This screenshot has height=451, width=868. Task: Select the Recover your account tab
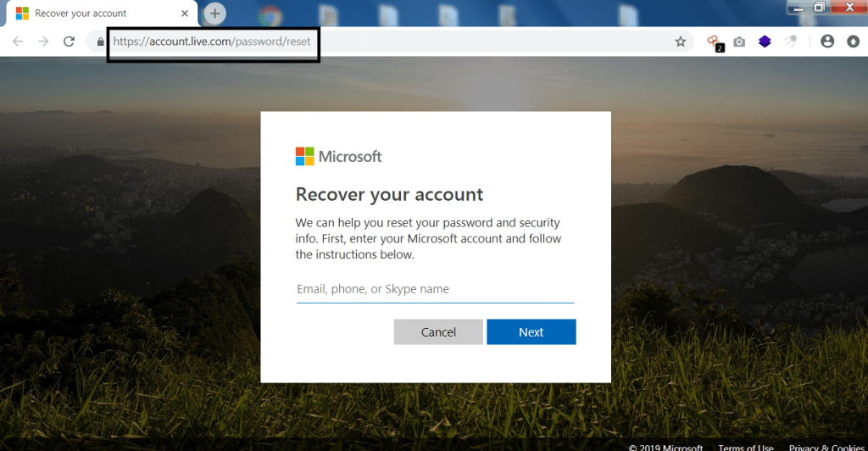click(100, 14)
